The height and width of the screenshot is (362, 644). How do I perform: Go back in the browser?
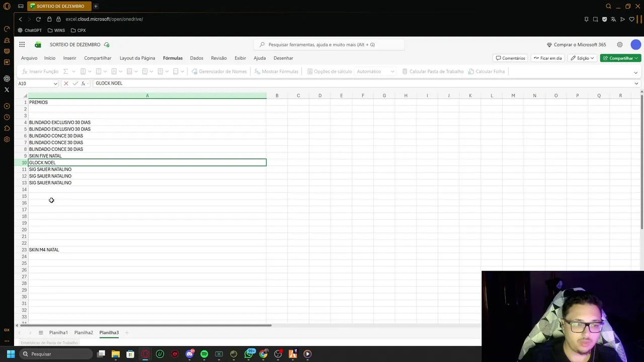click(x=20, y=19)
